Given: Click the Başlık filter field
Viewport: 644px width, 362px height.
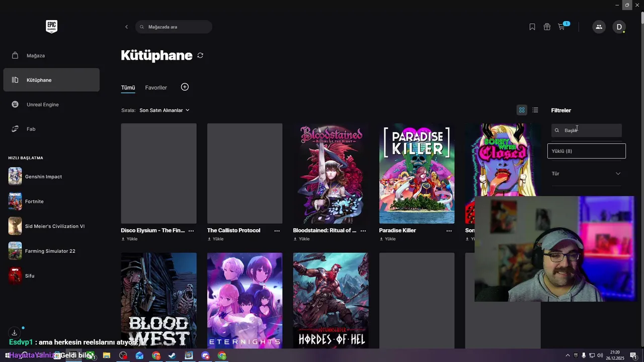Looking at the screenshot, I should click(x=587, y=130).
